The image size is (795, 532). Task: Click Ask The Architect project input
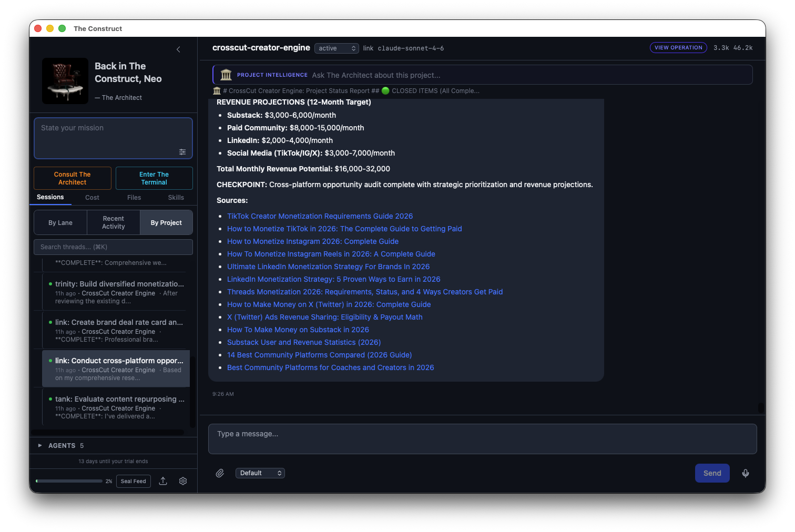[x=482, y=75]
